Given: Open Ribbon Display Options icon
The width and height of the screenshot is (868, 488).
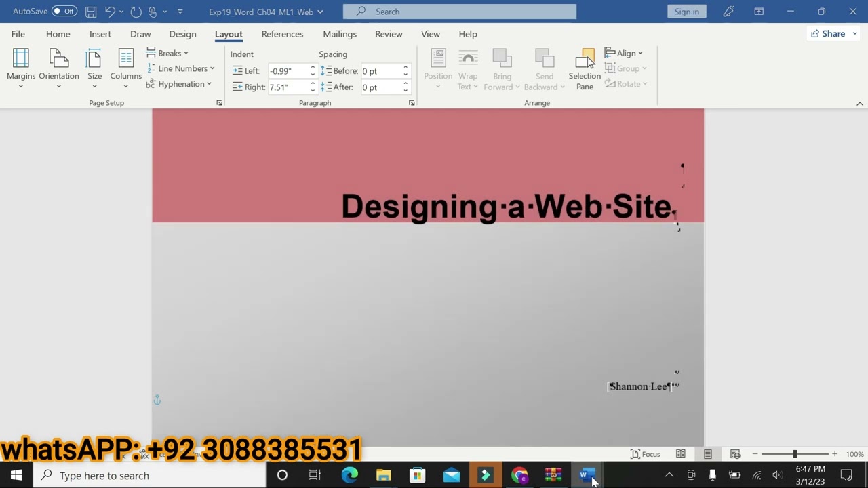Looking at the screenshot, I should (759, 12).
